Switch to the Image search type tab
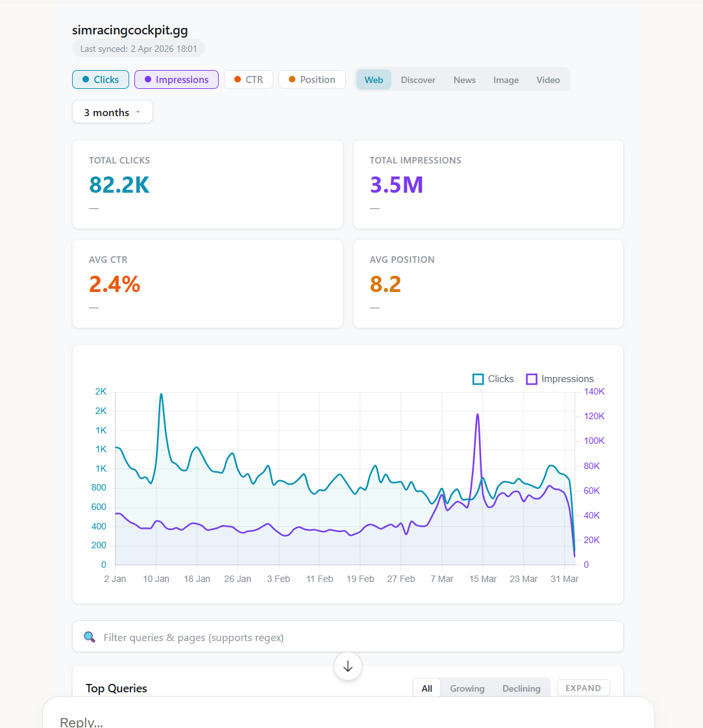 (506, 80)
